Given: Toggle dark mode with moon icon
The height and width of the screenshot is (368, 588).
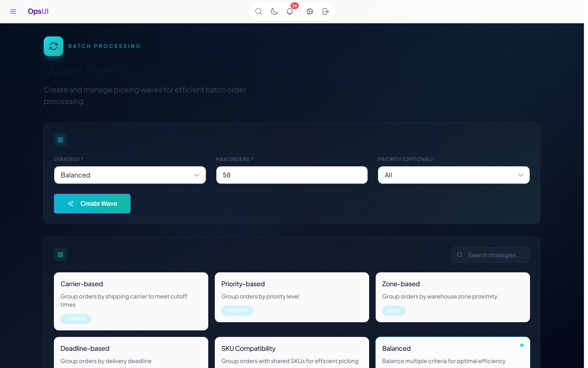Looking at the screenshot, I should (x=274, y=11).
